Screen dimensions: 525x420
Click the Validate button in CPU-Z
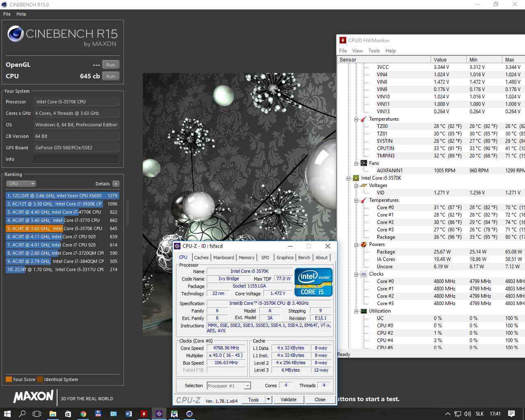[x=288, y=399]
